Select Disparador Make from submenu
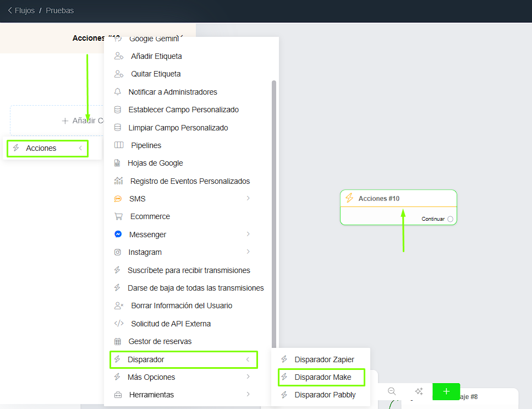This screenshot has width=532, height=409. tap(322, 377)
